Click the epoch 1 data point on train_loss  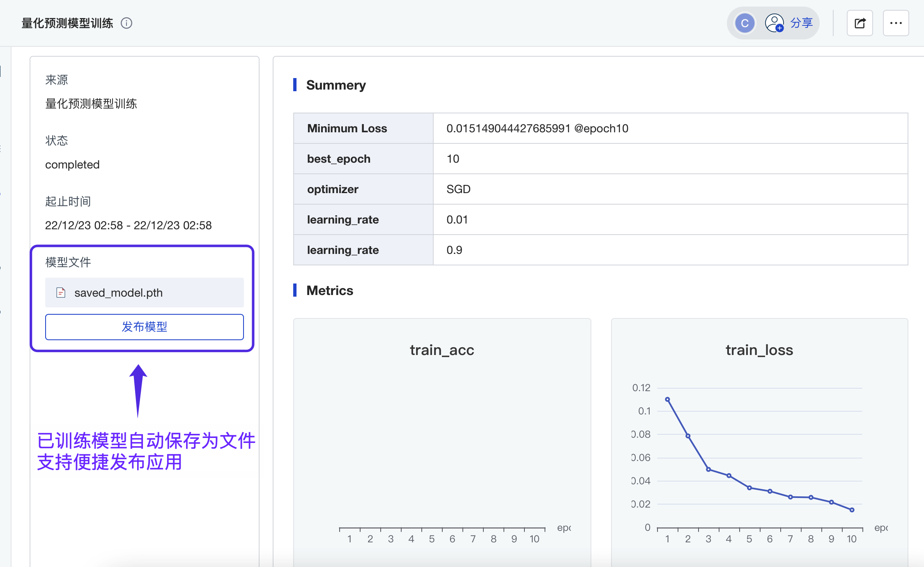click(x=667, y=399)
